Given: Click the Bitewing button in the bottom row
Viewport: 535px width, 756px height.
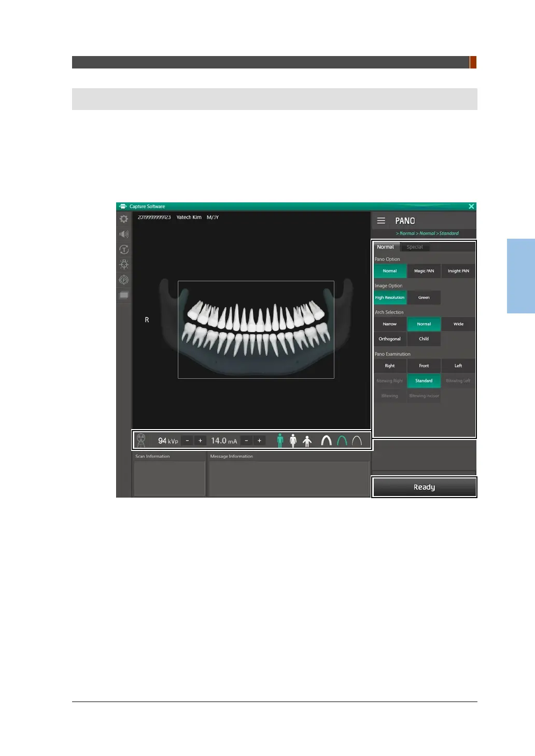Looking at the screenshot, I should pyautogui.click(x=390, y=396).
